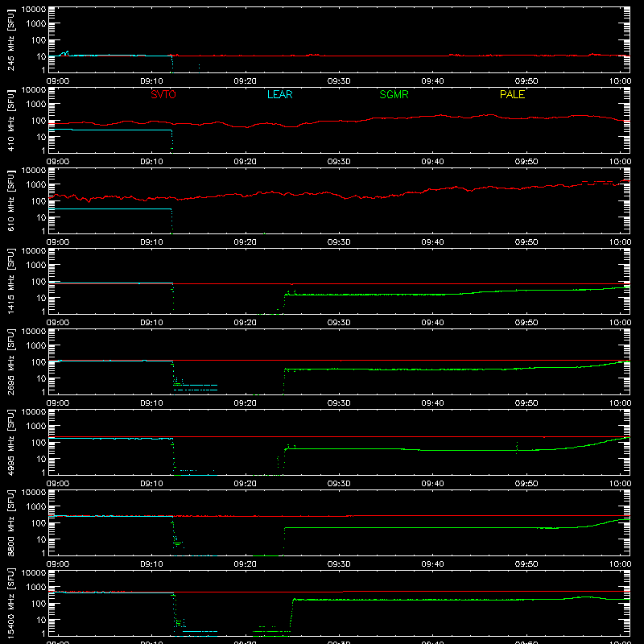
Task: Click the 100 y-tick on the 8800 MHz plot
Action: point(39,523)
